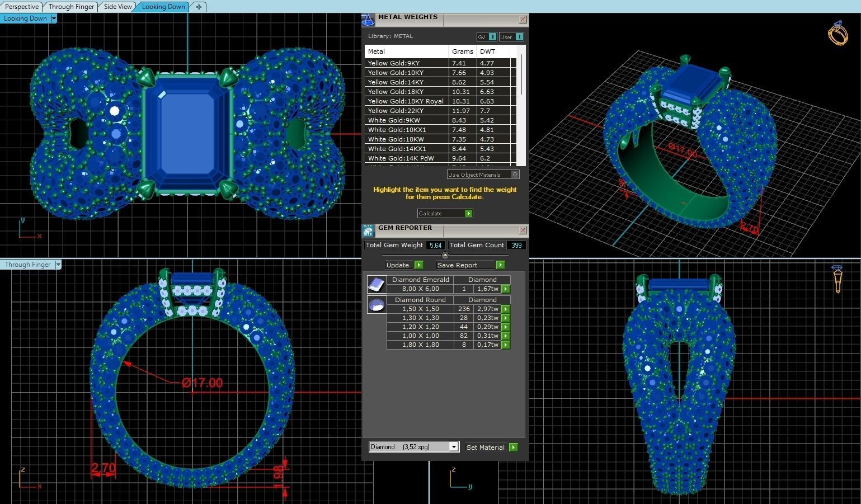The height and width of the screenshot is (504, 861).
Task: Click the Diamond Emerald gem thumbnail
Action: pos(377,284)
